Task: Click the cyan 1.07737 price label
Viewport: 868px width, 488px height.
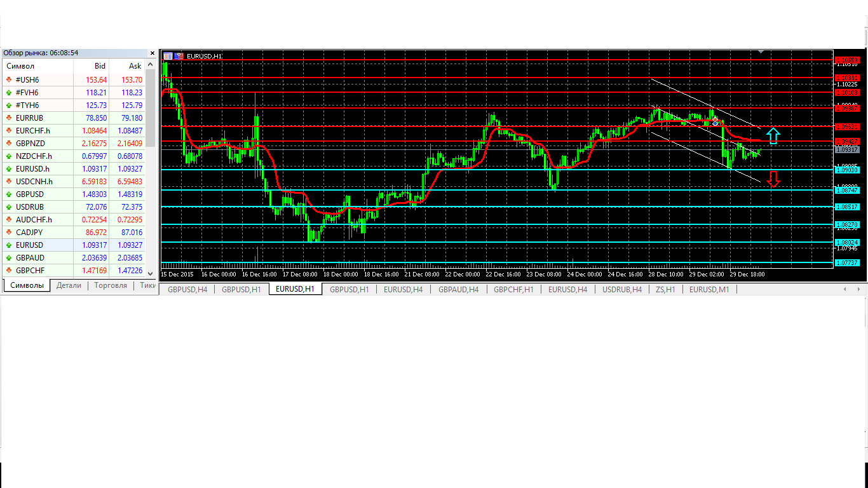Action: [847, 262]
